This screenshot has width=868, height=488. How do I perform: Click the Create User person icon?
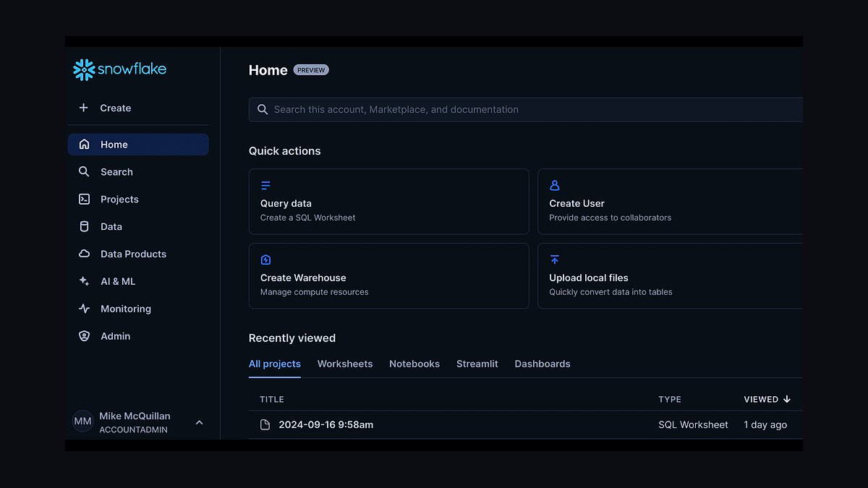555,186
